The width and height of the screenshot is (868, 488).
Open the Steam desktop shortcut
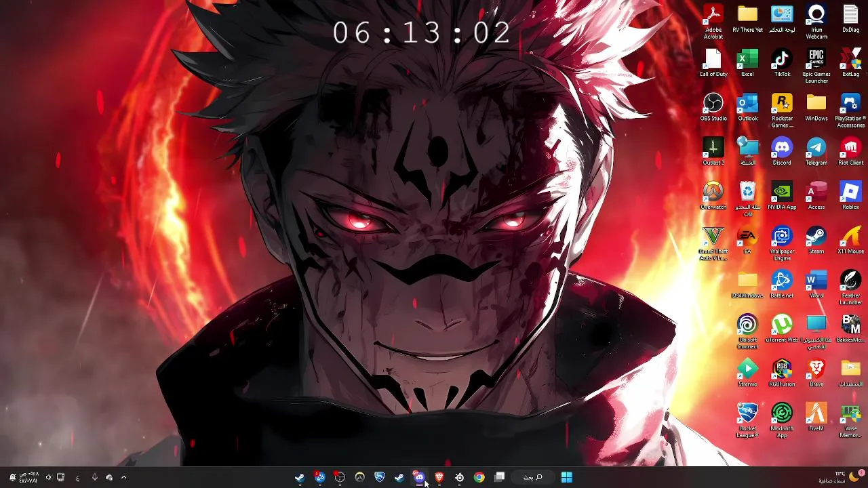[816, 239]
